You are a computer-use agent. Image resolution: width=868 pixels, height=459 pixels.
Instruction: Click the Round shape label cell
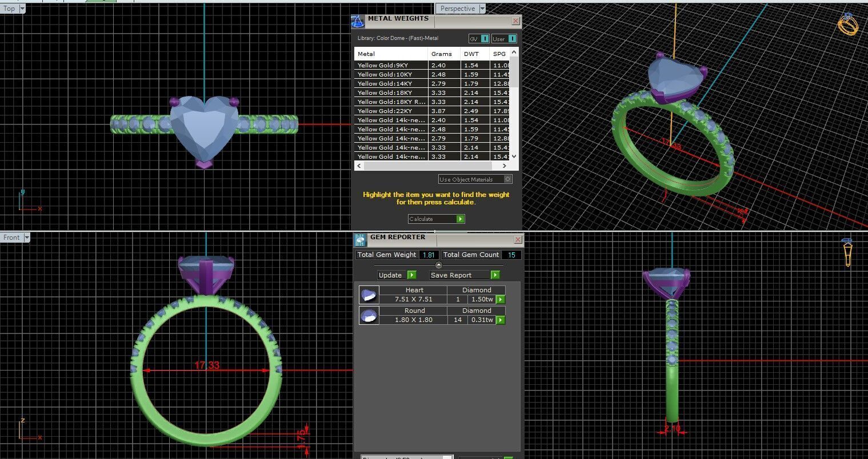point(414,311)
